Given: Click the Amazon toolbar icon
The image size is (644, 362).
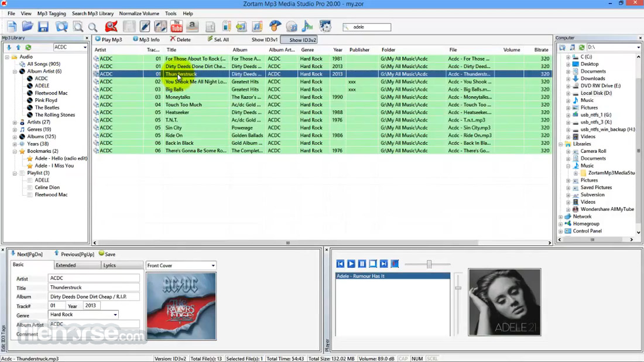Looking at the screenshot, I should [192, 27].
